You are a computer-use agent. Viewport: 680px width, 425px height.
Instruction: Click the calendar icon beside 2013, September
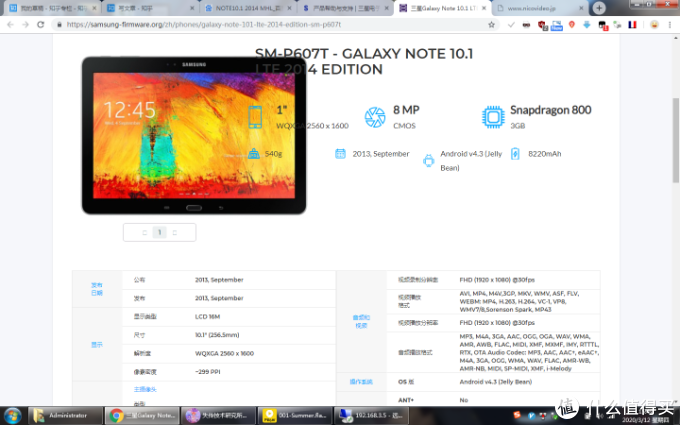(x=340, y=154)
